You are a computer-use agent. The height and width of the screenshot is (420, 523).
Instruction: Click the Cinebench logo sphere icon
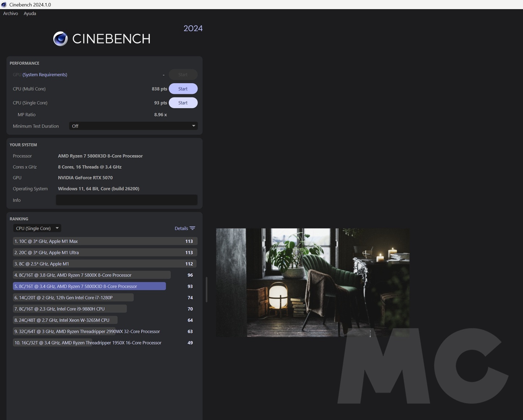point(60,39)
